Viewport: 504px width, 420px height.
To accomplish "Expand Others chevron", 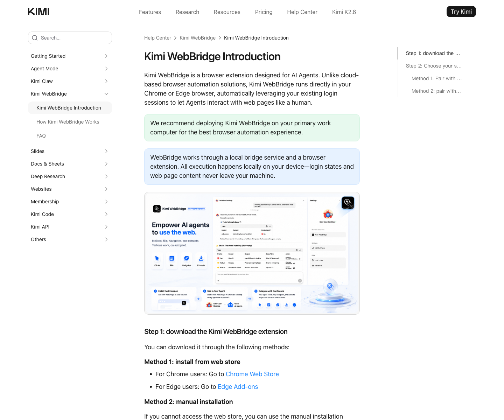I will point(106,239).
